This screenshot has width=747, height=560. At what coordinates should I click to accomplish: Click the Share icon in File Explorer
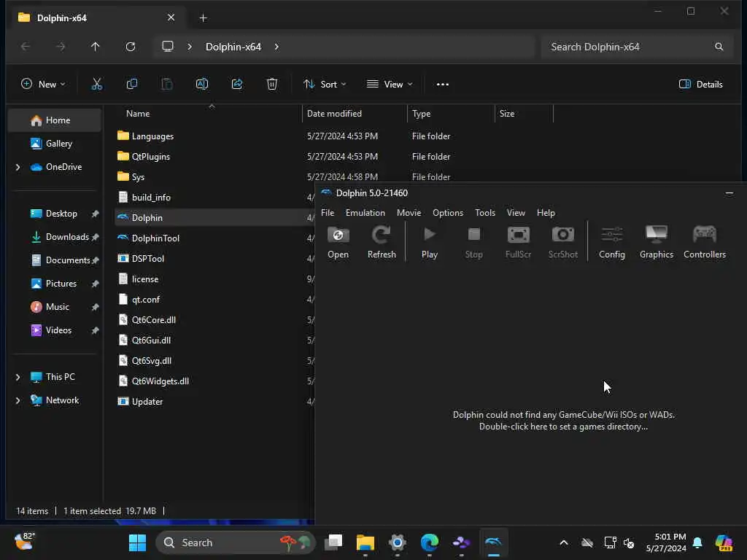click(x=237, y=85)
